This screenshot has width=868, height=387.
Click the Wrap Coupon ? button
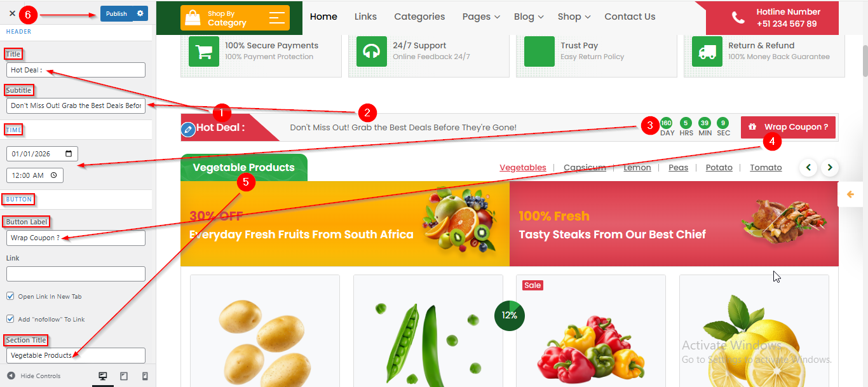click(788, 127)
